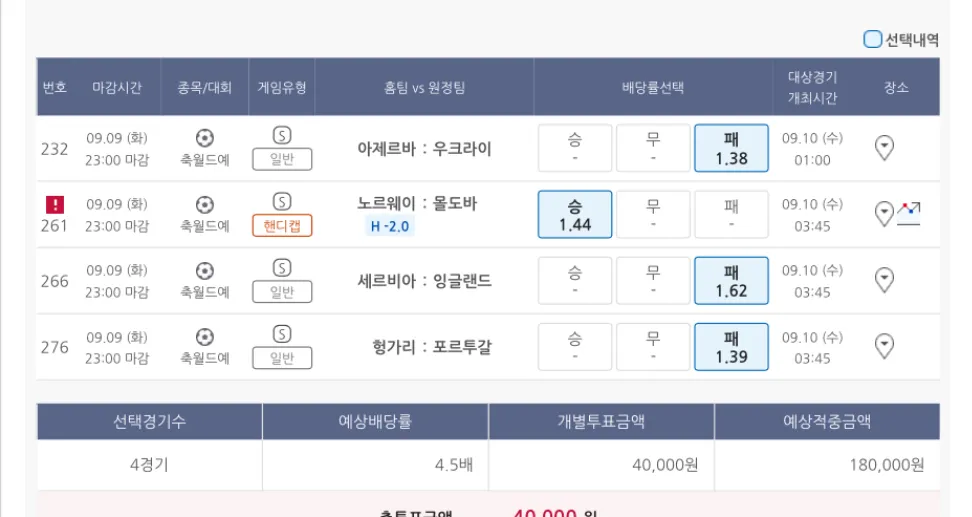Click the red alert icon on match 261
The width and height of the screenshot is (972, 517).
(54, 204)
